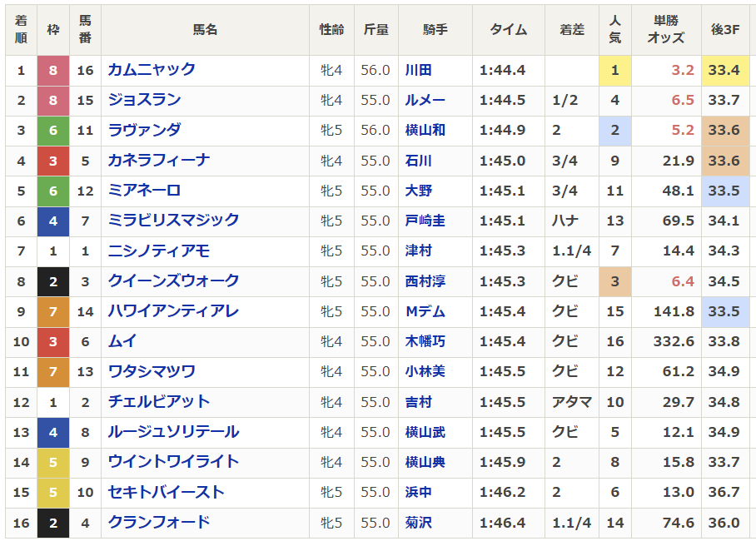Open jockey ルメー profile

tap(425, 100)
